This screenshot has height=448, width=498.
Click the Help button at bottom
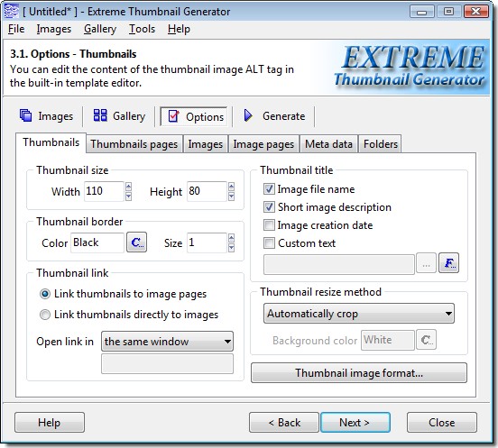50,422
